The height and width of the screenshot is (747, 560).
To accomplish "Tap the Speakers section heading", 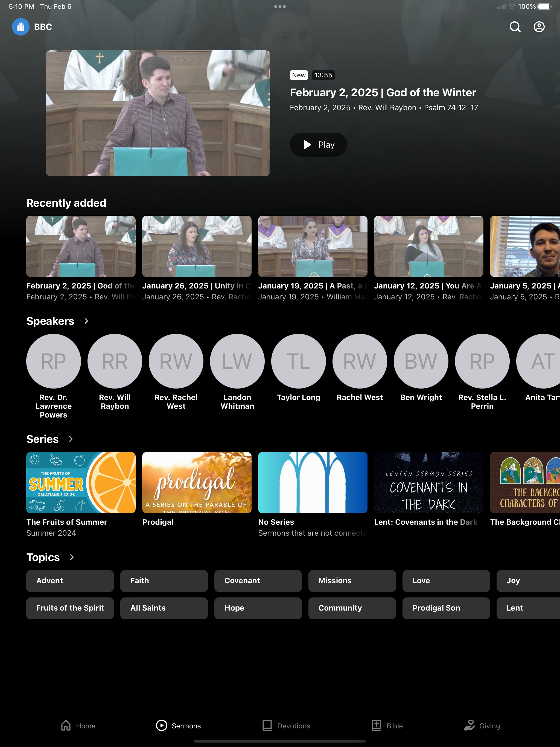I will tap(50, 321).
